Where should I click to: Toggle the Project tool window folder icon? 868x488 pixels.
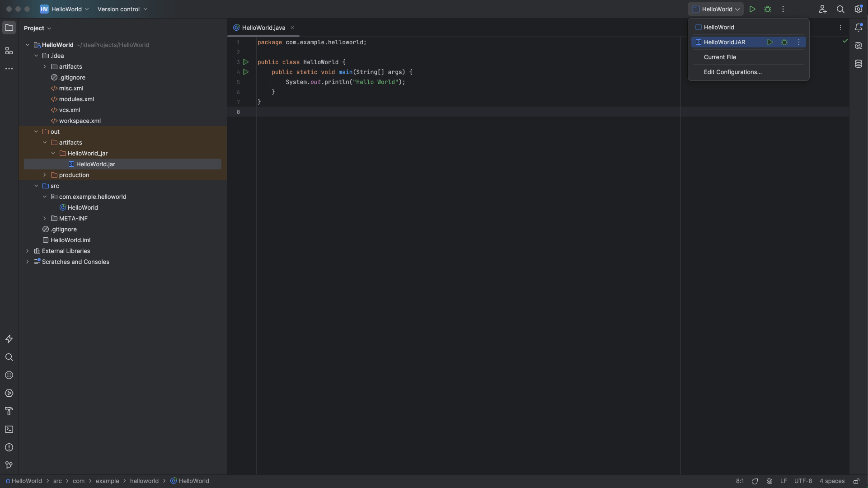[9, 28]
